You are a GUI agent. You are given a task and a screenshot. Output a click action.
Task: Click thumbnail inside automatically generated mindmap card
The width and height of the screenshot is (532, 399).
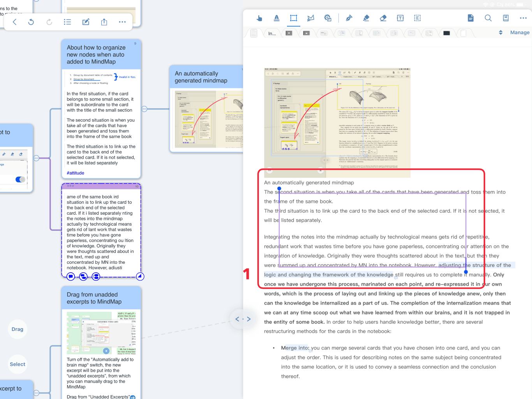tap(209, 119)
